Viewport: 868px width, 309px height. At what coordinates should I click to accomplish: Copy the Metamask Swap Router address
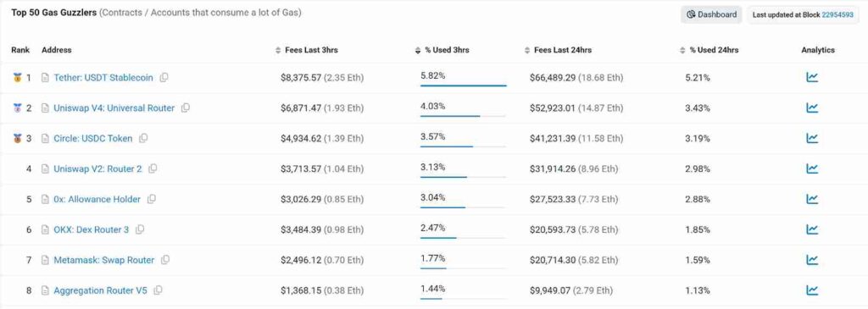pyautogui.click(x=165, y=260)
